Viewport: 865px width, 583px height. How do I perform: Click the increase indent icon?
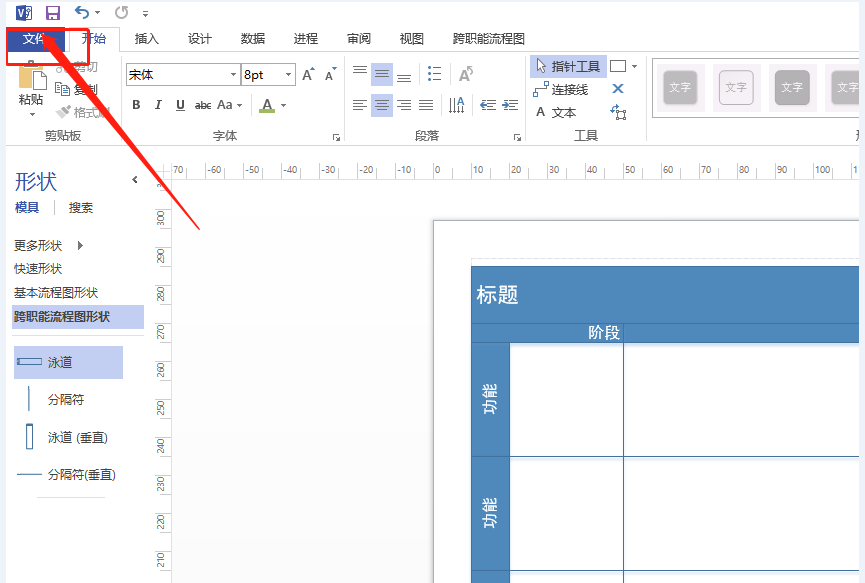click(x=510, y=105)
